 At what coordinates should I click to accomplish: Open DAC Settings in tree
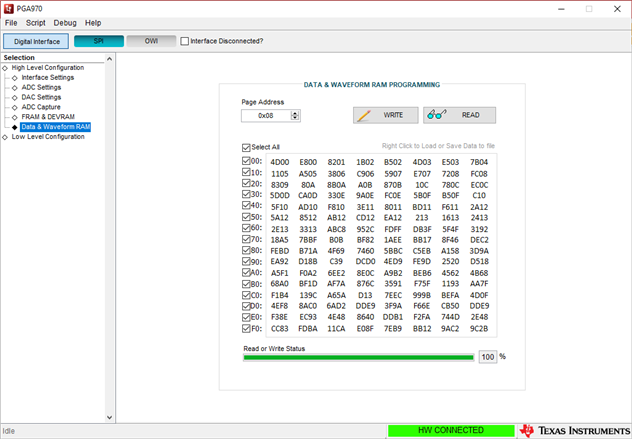pos(41,97)
